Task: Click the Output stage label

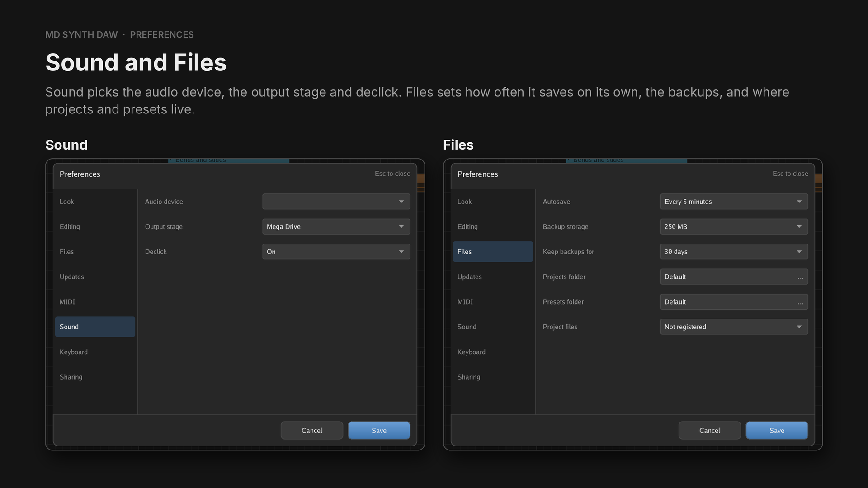Action: pos(164,227)
